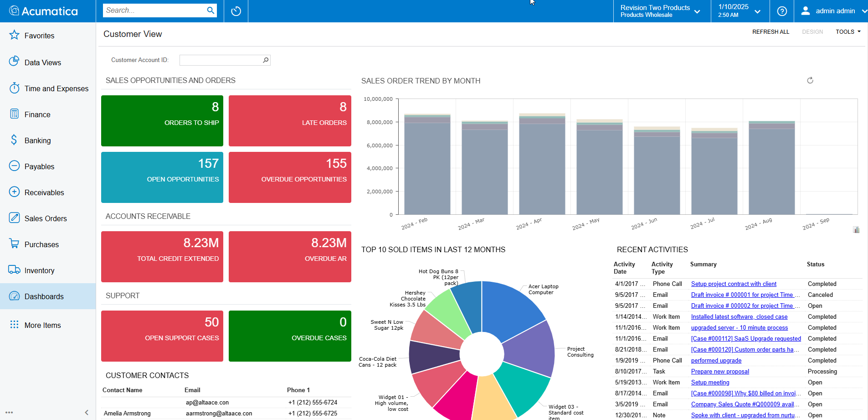Viewport: 868px width, 420px height.
Task: Click REFRESH ALL button
Action: [x=770, y=31]
